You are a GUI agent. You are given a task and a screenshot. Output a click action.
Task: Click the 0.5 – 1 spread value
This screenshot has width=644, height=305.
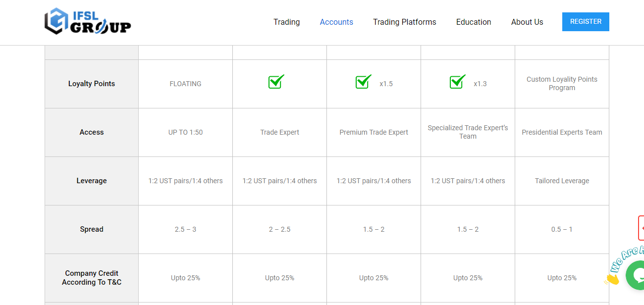pos(562,229)
